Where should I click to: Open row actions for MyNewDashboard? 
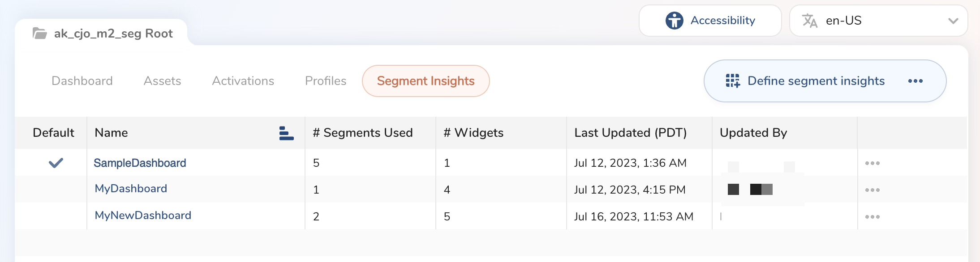coord(872,217)
